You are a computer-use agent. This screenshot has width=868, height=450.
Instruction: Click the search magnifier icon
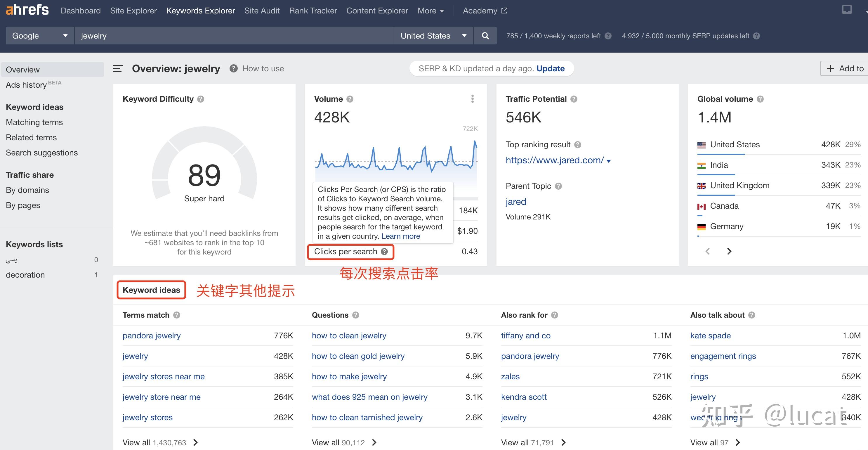tap(485, 35)
